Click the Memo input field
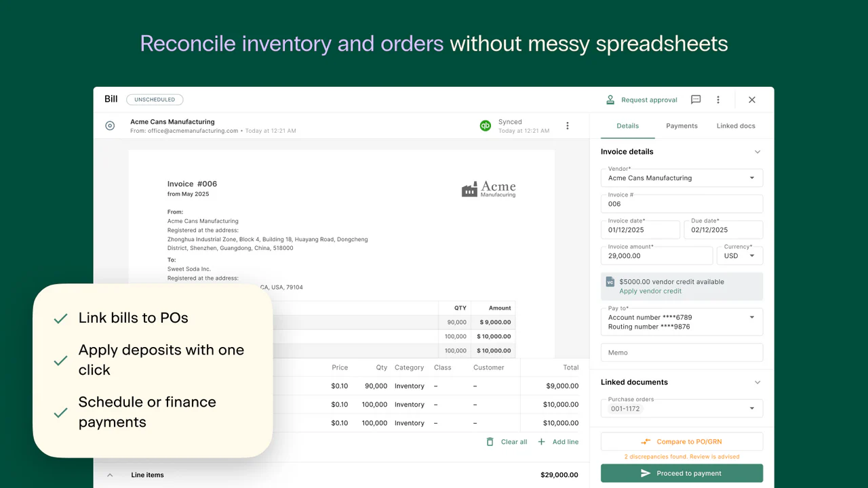The height and width of the screenshot is (488, 868). [682, 352]
